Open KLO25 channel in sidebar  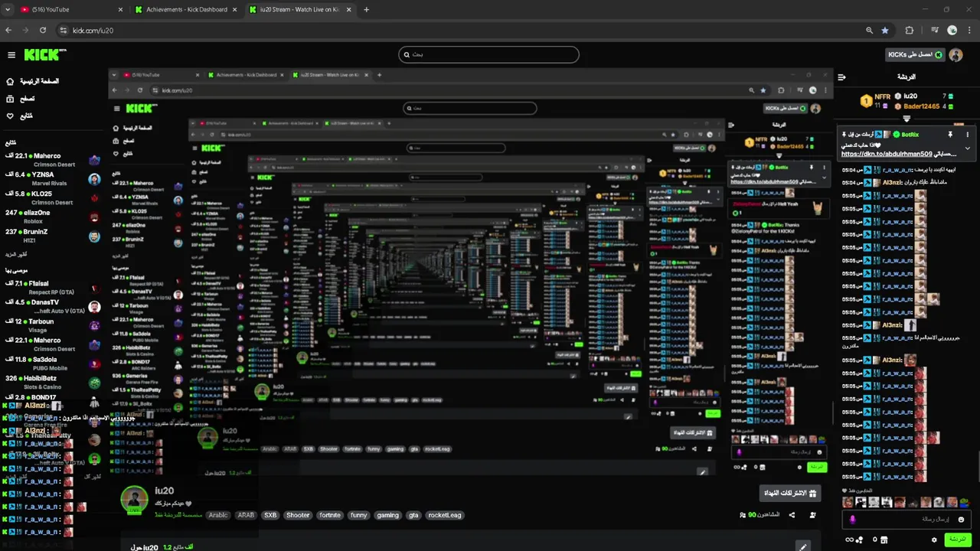coord(54,198)
